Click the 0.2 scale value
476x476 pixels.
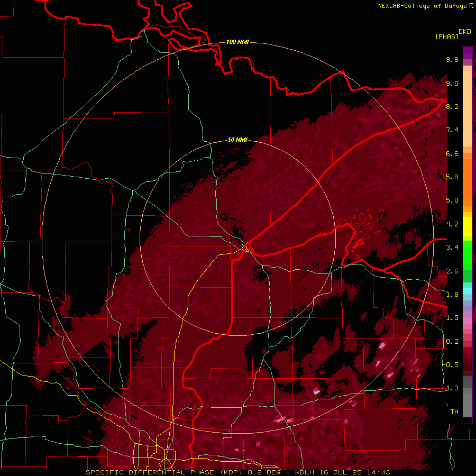[452, 342]
